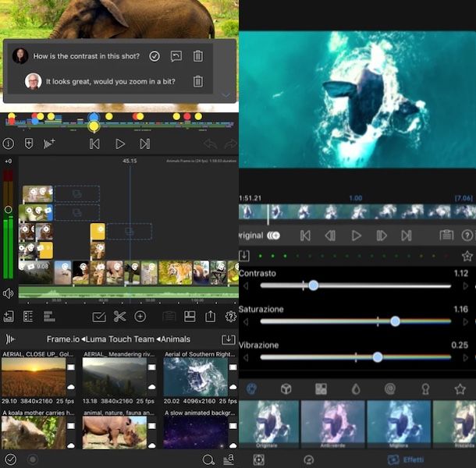Paste clipboard in left timeline toolbar
This screenshot has height=468, width=476.
169,317
